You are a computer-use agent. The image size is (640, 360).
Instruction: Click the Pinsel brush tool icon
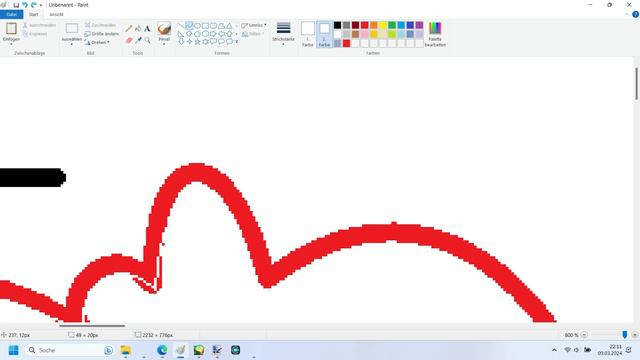tap(164, 29)
